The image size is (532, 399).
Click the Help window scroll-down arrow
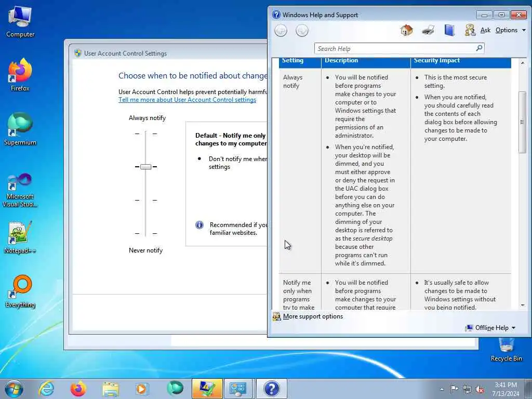coord(523,305)
